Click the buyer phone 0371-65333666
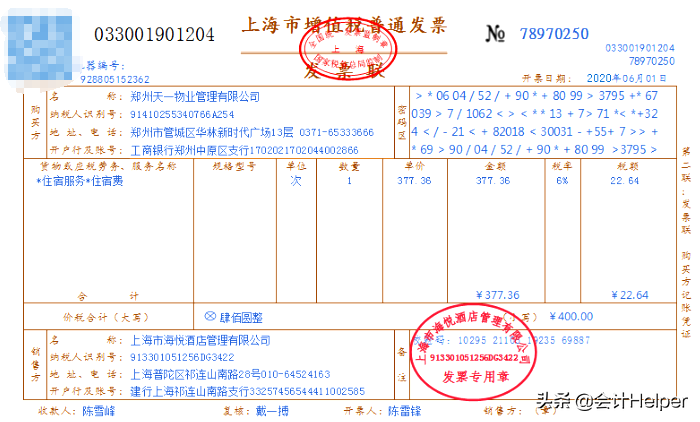Viewport: 700px width, 422px height. 337,133
